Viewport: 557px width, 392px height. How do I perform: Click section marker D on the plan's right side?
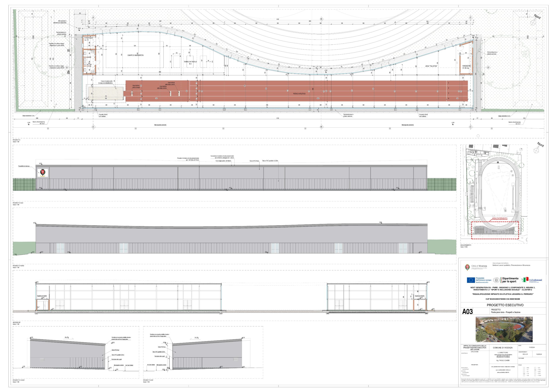click(488, 68)
